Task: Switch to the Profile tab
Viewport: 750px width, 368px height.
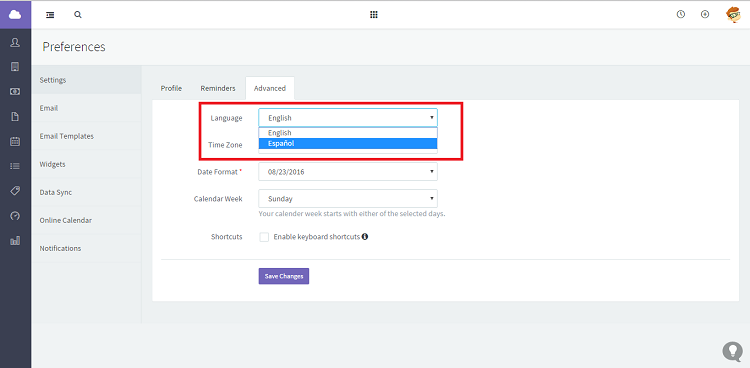Action: [x=171, y=89]
